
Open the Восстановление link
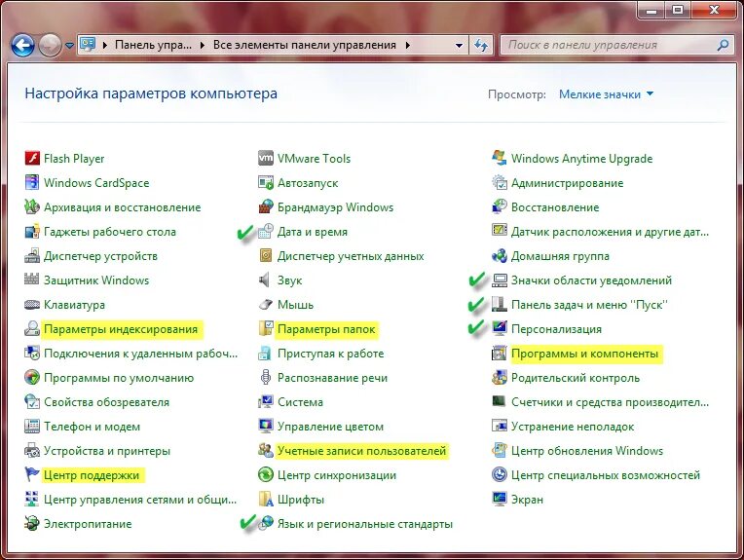[x=555, y=206]
